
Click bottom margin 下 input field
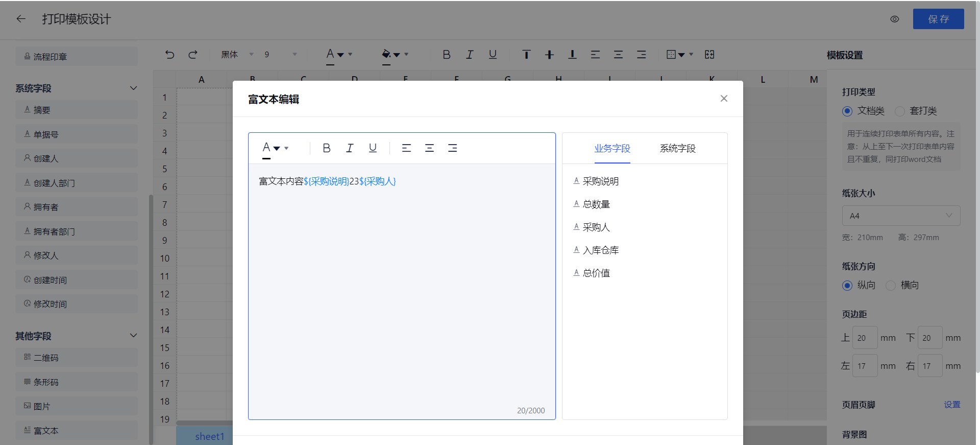[x=930, y=338]
